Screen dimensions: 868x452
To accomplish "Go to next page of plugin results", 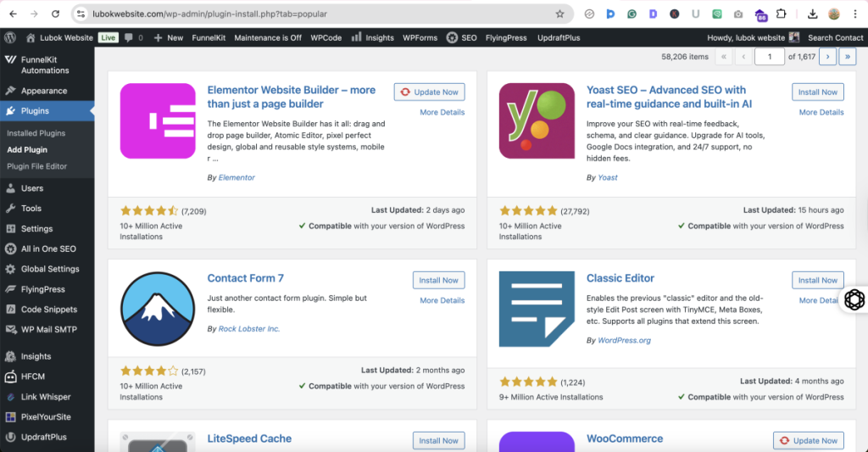I will (826, 57).
